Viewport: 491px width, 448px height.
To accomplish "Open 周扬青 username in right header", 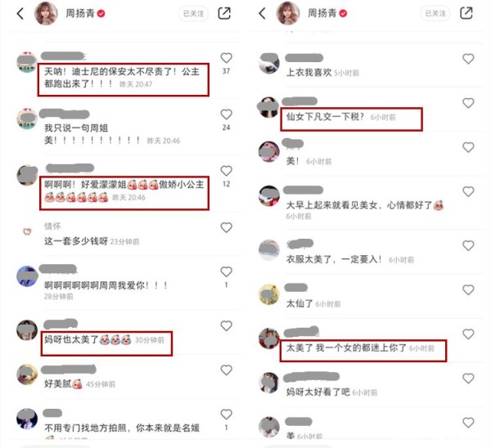I will coord(322,13).
